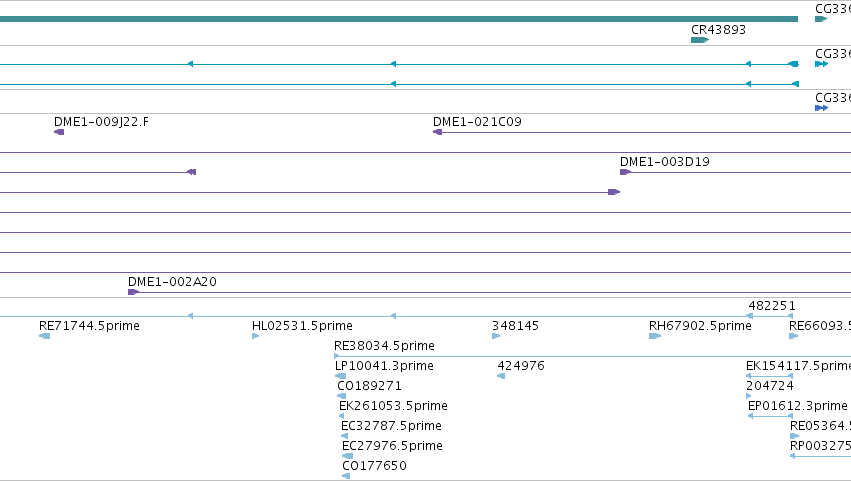The image size is (851, 481).
Task: Select the DME1-002A20 purple arrow glyph
Action: pyautogui.click(x=134, y=292)
